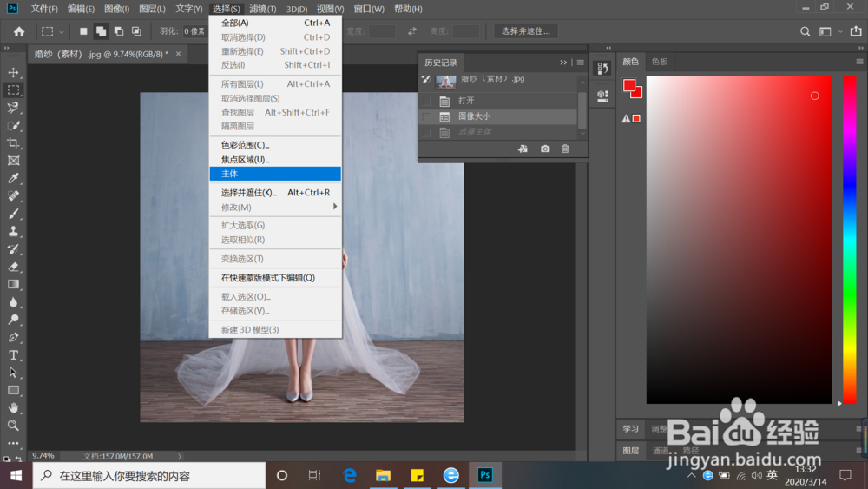The image size is (868, 489).
Task: Toggle history brush source for 打开 state
Action: pyautogui.click(x=426, y=101)
